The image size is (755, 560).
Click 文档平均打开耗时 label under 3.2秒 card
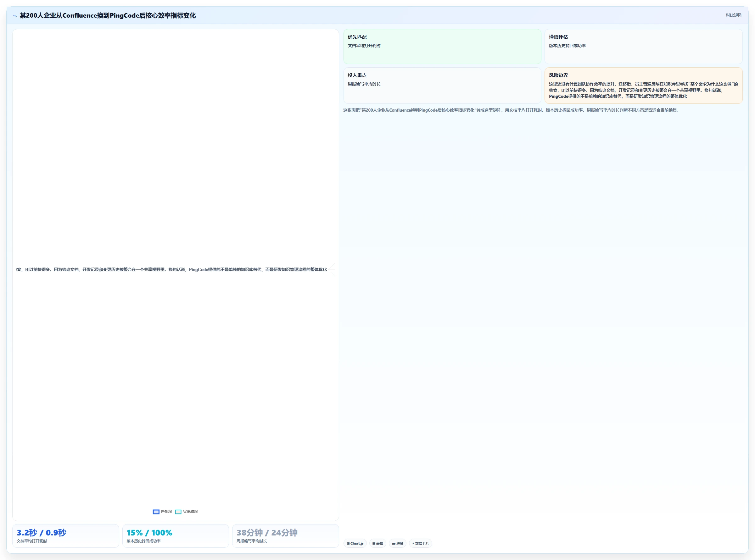pyautogui.click(x=31, y=541)
